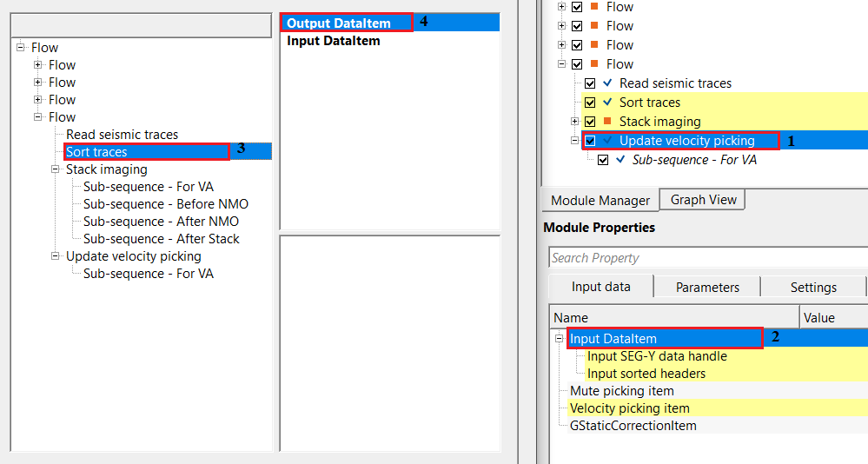This screenshot has height=464, width=868.
Task: Select Update velocity picking in left tree
Action: [134, 255]
